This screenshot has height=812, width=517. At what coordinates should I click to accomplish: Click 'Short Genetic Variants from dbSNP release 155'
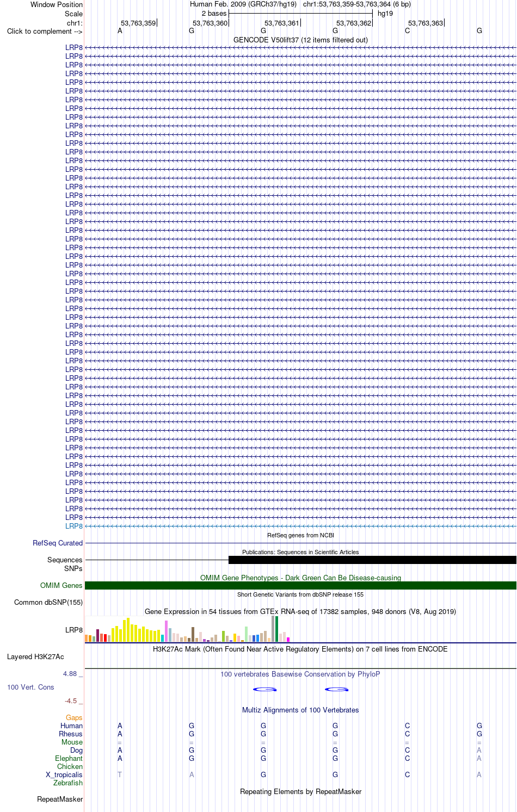300,594
